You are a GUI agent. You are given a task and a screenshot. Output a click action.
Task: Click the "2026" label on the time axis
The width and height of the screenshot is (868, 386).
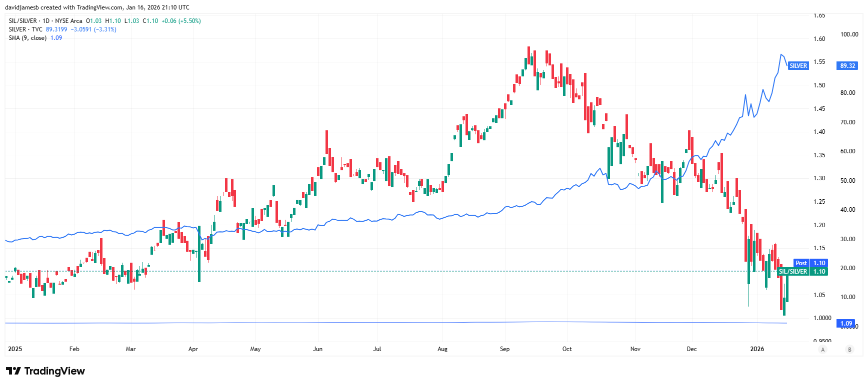(757, 349)
